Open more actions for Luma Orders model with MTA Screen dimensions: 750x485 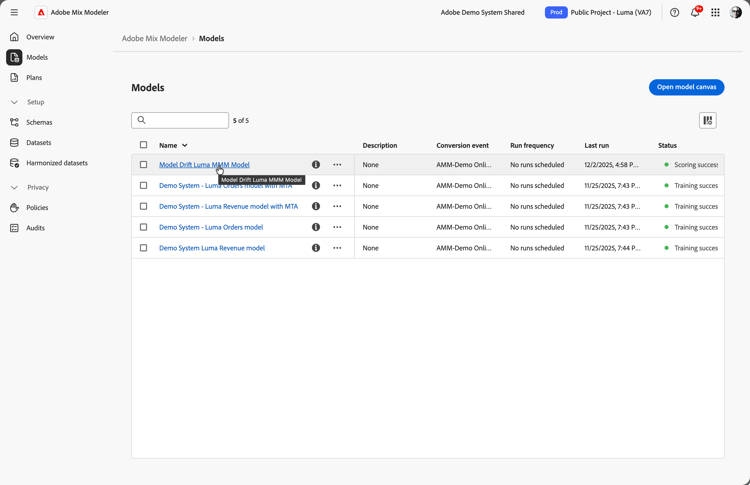pos(337,186)
